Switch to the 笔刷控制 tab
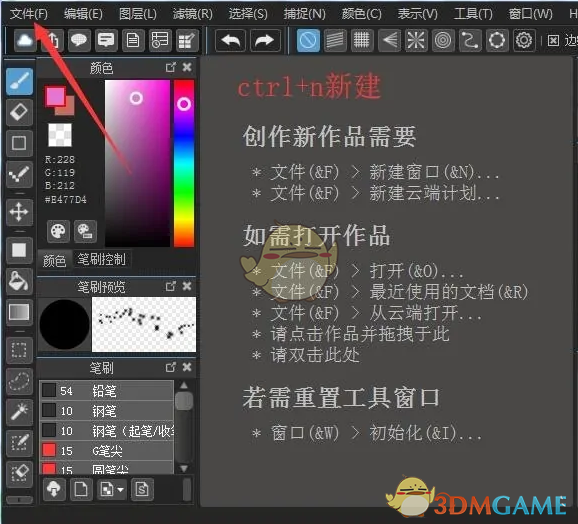The height and width of the screenshot is (524, 578). point(101,260)
